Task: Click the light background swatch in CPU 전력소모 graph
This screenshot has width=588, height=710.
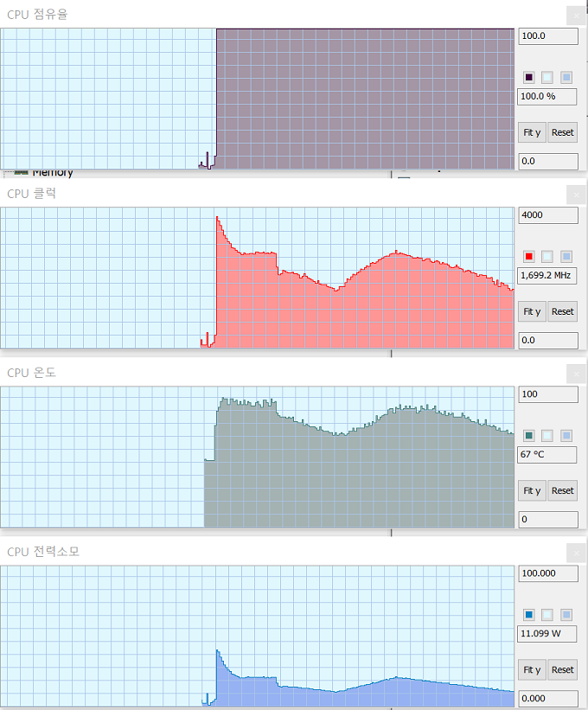Action: (x=547, y=615)
